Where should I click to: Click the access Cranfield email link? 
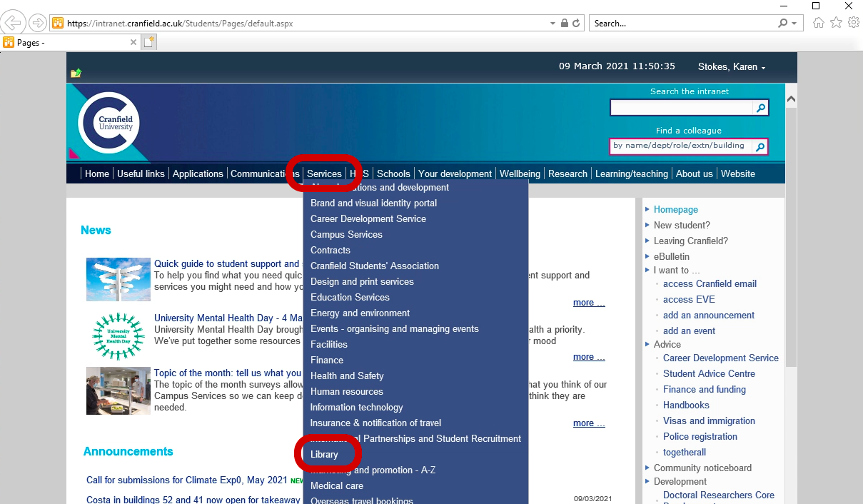click(709, 283)
